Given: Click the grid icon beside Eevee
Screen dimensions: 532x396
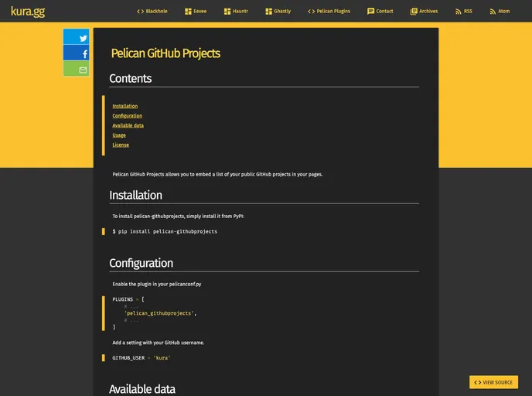Looking at the screenshot, I should (x=189, y=11).
